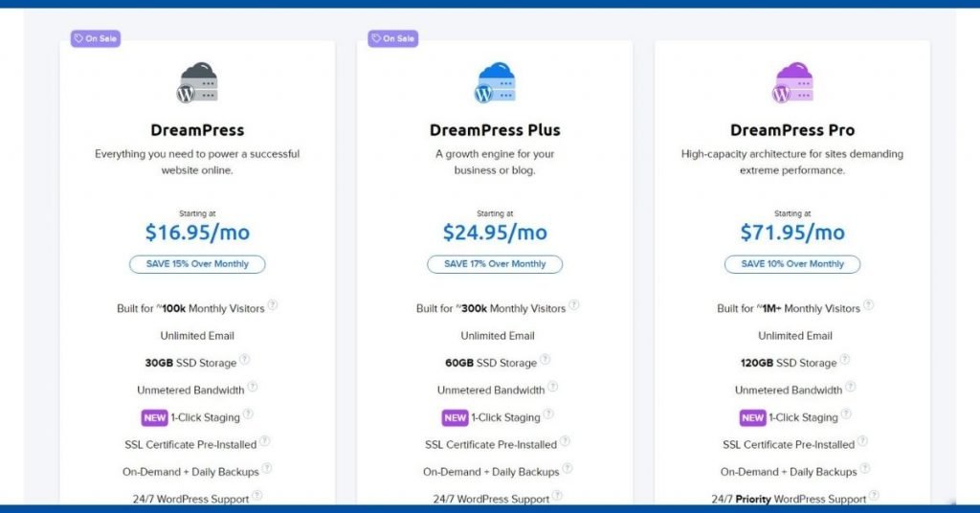Open Unmetered Bandwidth help in DreamPress Pro card
Screen dimensions: 980x513
[x=851, y=388]
